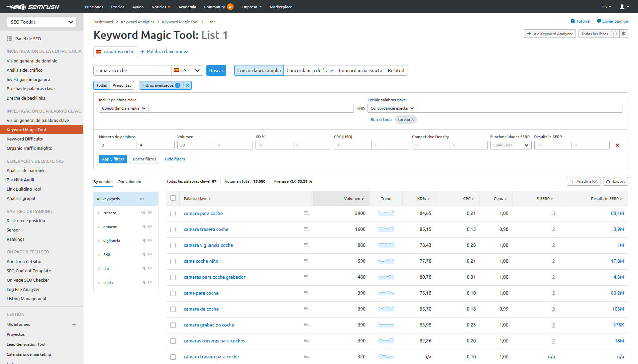
Task: Select Concordancia de frase match type
Action: coord(310,70)
